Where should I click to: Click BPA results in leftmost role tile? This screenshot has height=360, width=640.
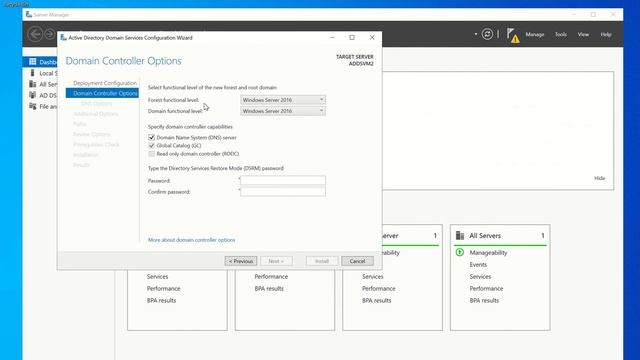click(161, 300)
